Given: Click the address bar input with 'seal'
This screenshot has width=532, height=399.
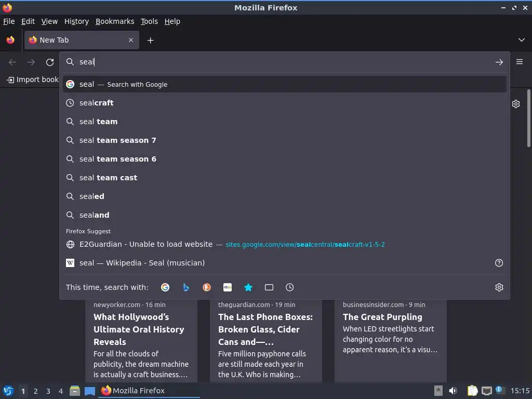Looking at the screenshot, I should (285, 62).
